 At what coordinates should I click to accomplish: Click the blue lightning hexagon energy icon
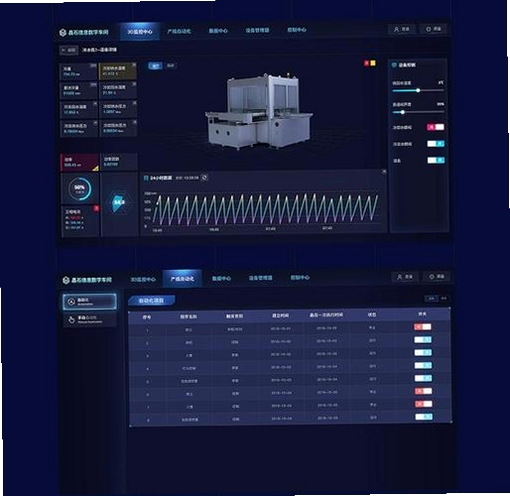point(119,202)
